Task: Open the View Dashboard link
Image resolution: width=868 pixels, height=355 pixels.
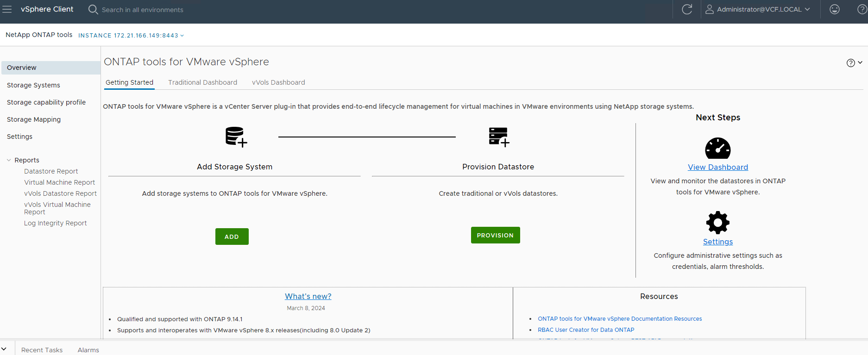Action: point(717,167)
